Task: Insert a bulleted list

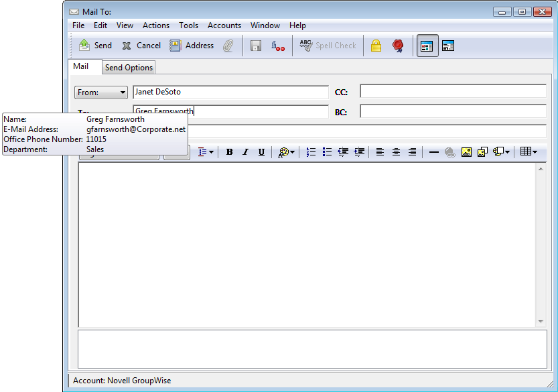Action: (x=327, y=152)
